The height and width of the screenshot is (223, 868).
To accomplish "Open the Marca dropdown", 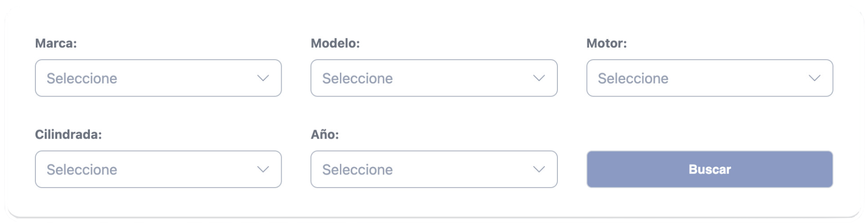I will click(x=158, y=78).
